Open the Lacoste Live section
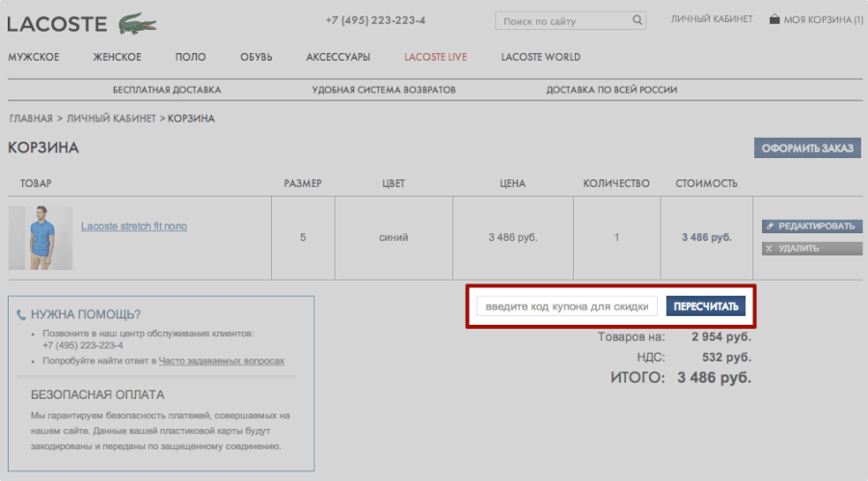Image resolution: width=868 pixels, height=481 pixels. click(x=435, y=57)
